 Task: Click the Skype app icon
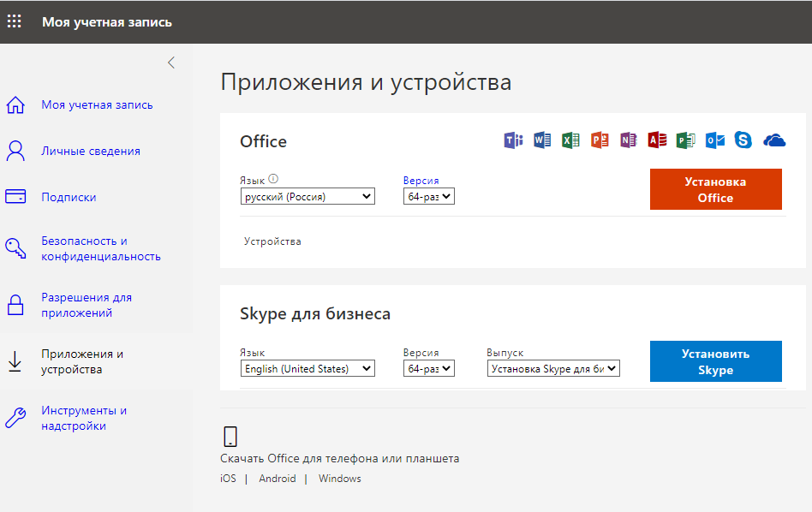(x=743, y=140)
